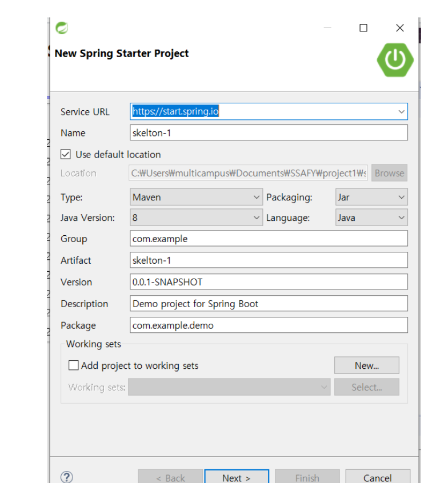Click in the Version field
Viewport: 448px width, 483px height.
coord(269,281)
